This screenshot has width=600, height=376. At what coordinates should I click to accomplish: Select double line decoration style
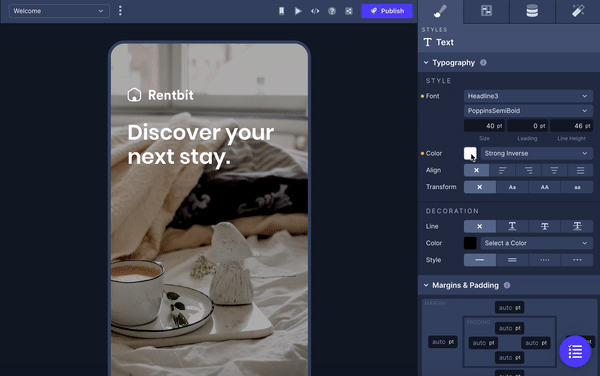point(512,260)
